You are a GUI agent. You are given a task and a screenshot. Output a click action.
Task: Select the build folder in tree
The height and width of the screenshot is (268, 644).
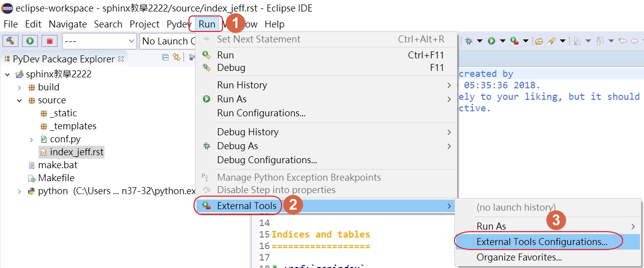[x=44, y=87]
